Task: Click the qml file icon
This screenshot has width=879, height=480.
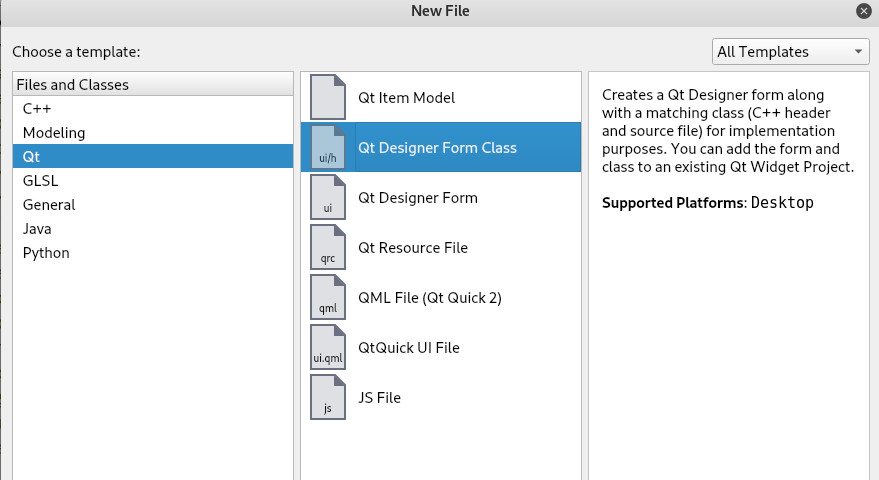Action: coord(328,297)
